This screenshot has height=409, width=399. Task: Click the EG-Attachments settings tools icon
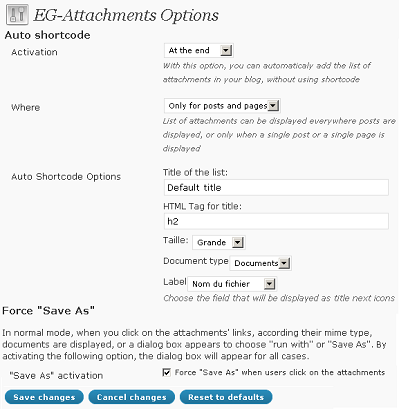coord(17,15)
